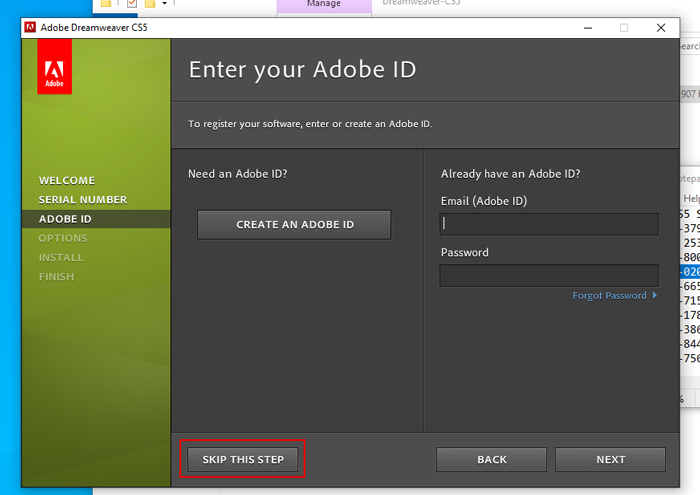Select the WELCOME step in sidebar
This screenshot has width=700, height=495.
[67, 180]
